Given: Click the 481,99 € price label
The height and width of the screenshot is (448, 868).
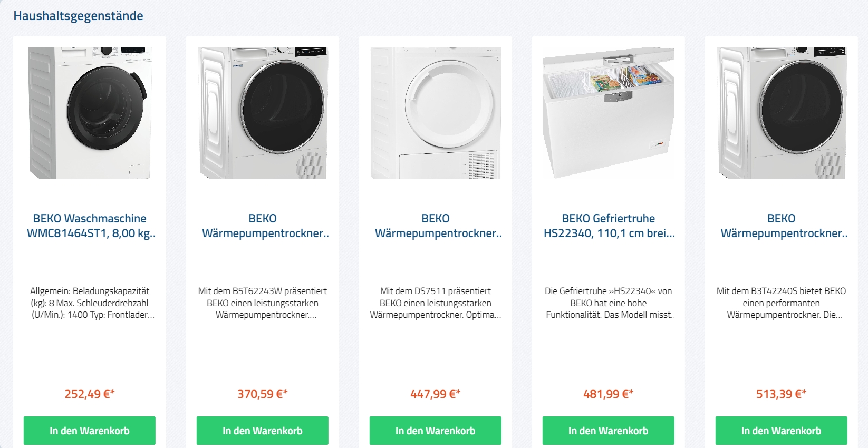Looking at the screenshot, I should click(609, 394).
